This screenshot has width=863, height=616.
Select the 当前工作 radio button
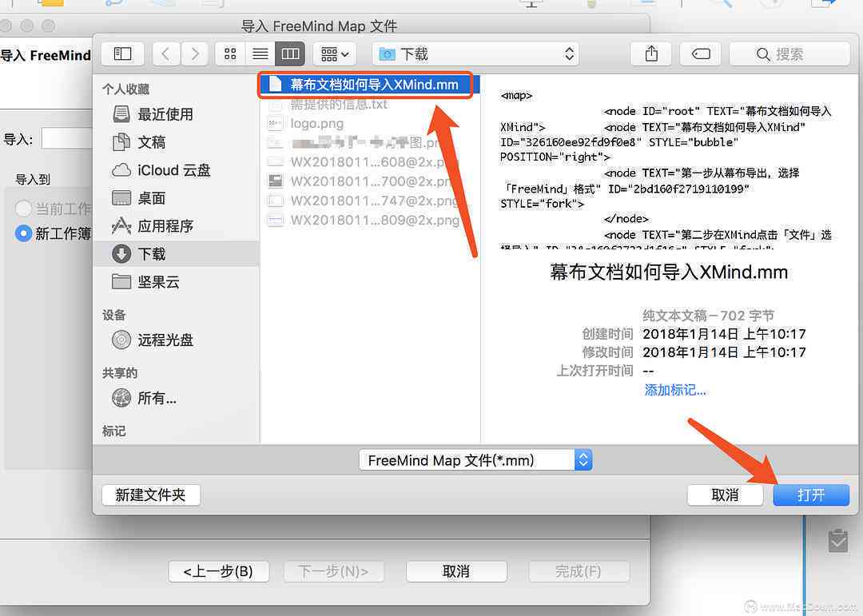pyautogui.click(x=23, y=209)
